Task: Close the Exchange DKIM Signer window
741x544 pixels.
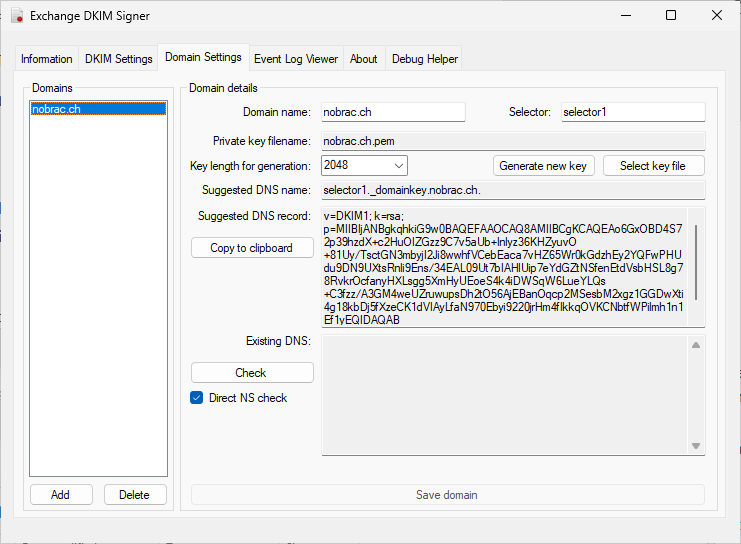Action: [717, 16]
